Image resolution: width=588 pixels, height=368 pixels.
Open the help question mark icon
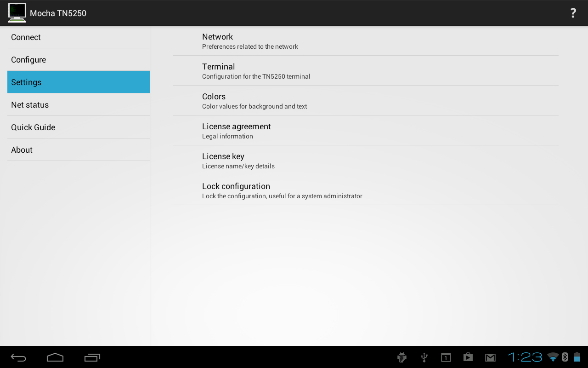click(573, 13)
